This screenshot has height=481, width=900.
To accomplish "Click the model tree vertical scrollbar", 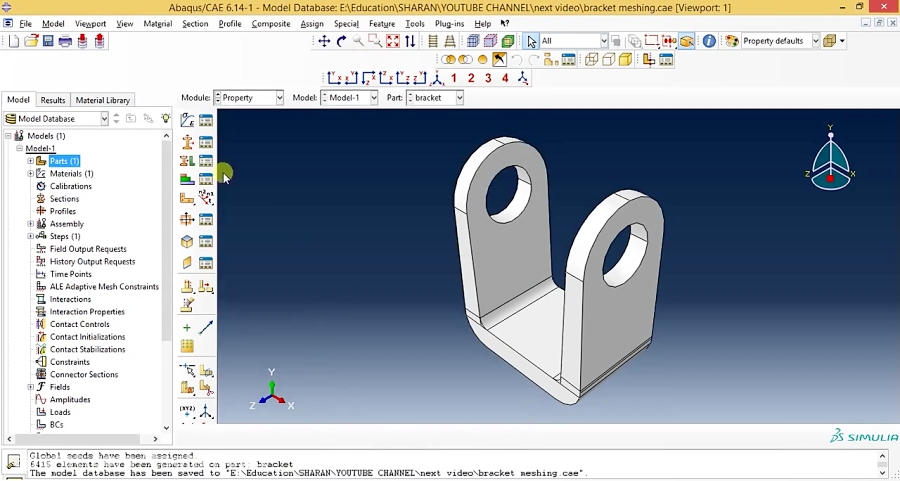I will tap(166, 241).
